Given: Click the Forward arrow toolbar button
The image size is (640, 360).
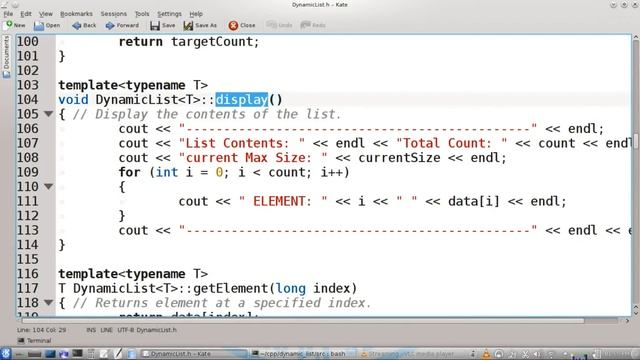Looking at the screenshot, I should (x=122, y=25).
